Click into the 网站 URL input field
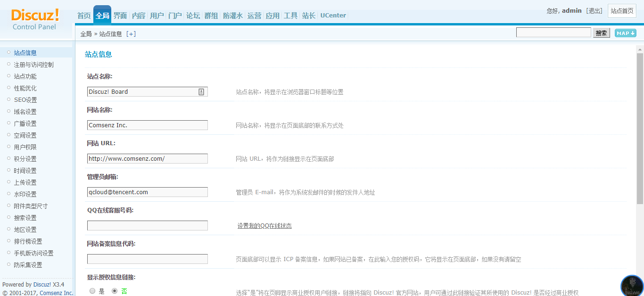The height and width of the screenshot is (296, 644). pyautogui.click(x=147, y=159)
